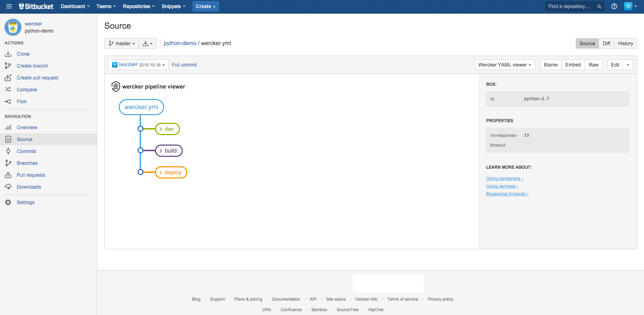The height and width of the screenshot is (315, 644).
Task: Open the Bypassing timeouts link
Action: (507, 194)
